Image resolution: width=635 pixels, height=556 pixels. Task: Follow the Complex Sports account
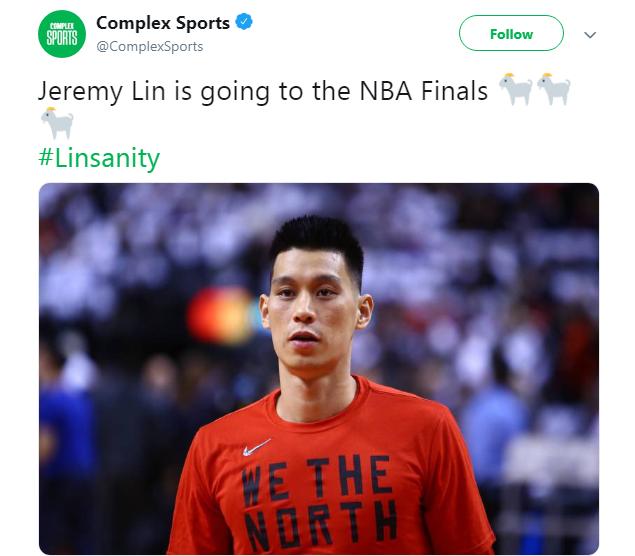click(x=511, y=33)
